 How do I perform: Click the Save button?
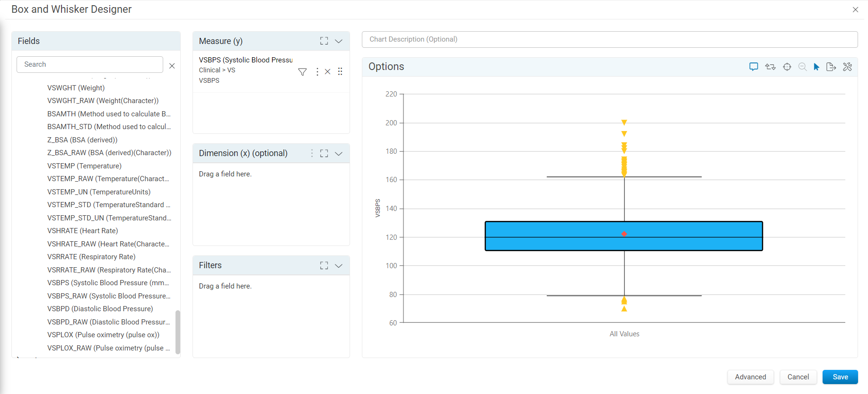click(840, 377)
